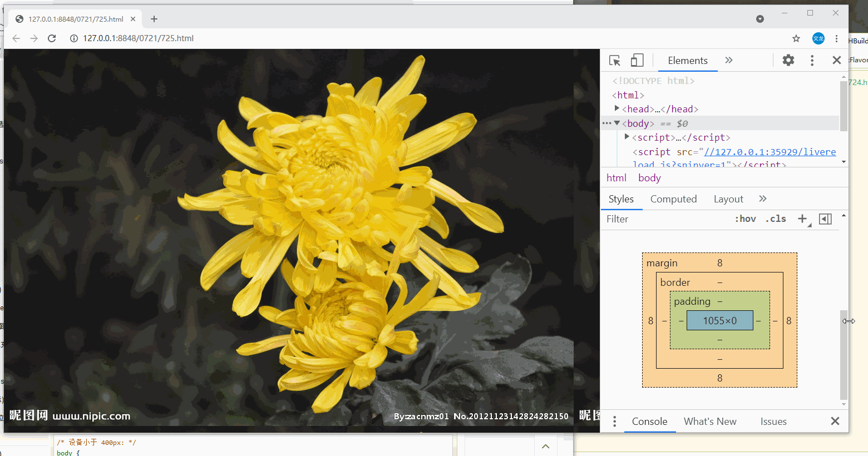Show more DevTools tabs next to Elements
The height and width of the screenshot is (456, 868).
coord(729,60)
